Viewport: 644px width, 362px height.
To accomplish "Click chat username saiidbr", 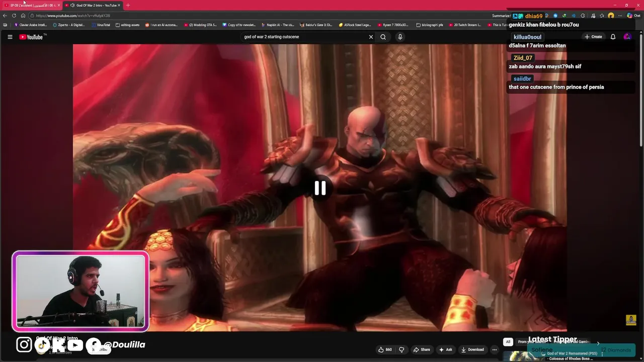I will tap(522, 78).
